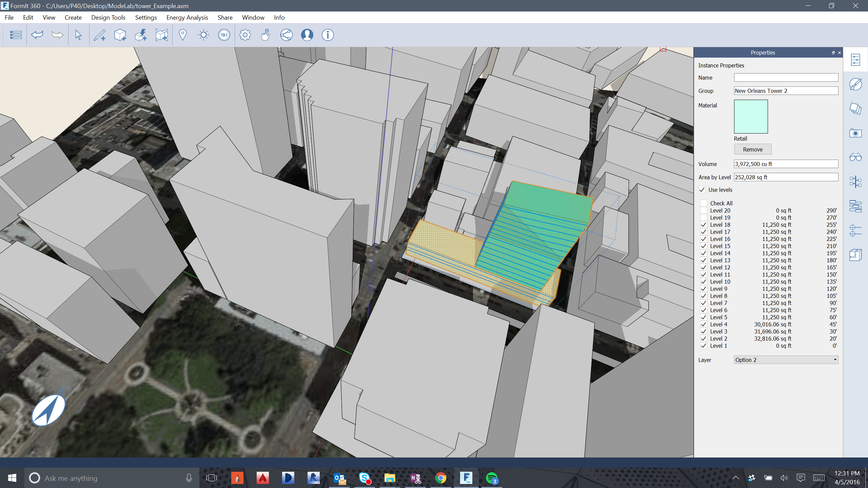Open the Collaboration share icon

[x=286, y=35]
